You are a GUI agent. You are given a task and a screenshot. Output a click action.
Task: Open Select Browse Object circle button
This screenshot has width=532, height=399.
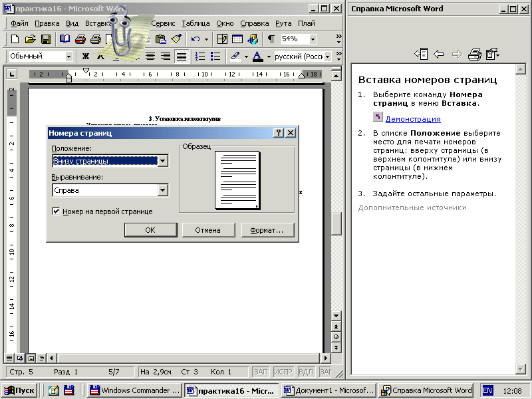pyautogui.click(x=336, y=337)
